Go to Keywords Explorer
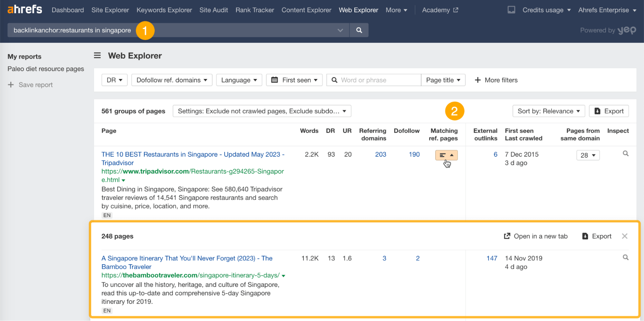Viewport: 644px width, 321px height. [x=164, y=10]
